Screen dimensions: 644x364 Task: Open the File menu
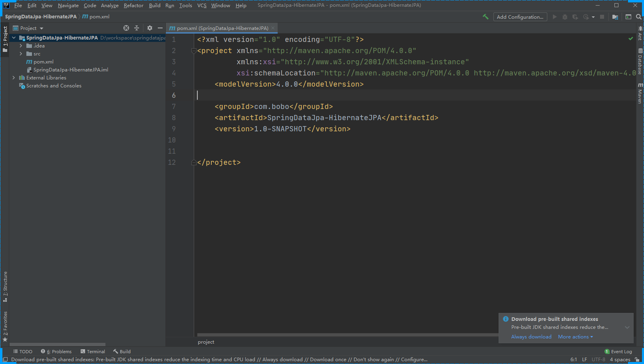(18, 5)
